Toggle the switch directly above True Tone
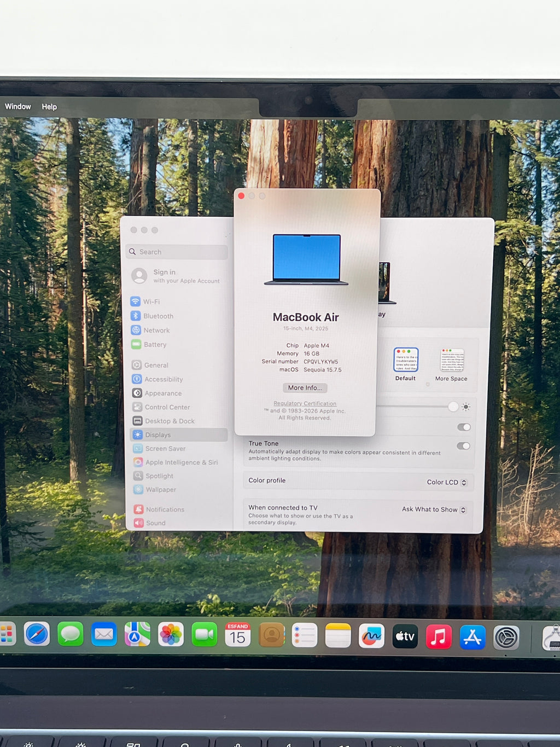Screen dimensions: 560x747 pyautogui.click(x=464, y=427)
